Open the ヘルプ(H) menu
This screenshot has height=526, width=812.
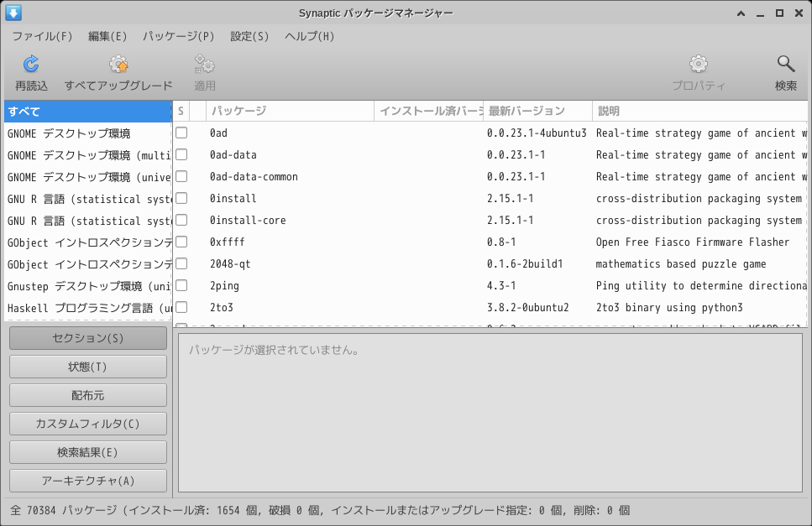(x=309, y=36)
